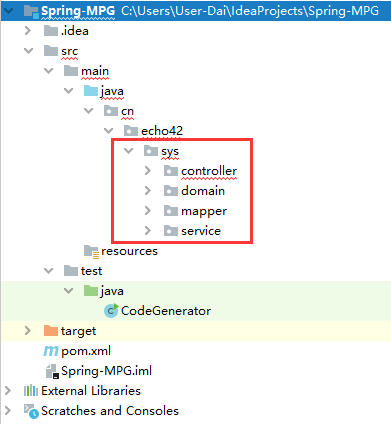Collapse the test folder
391x424 pixels.
[49, 271]
